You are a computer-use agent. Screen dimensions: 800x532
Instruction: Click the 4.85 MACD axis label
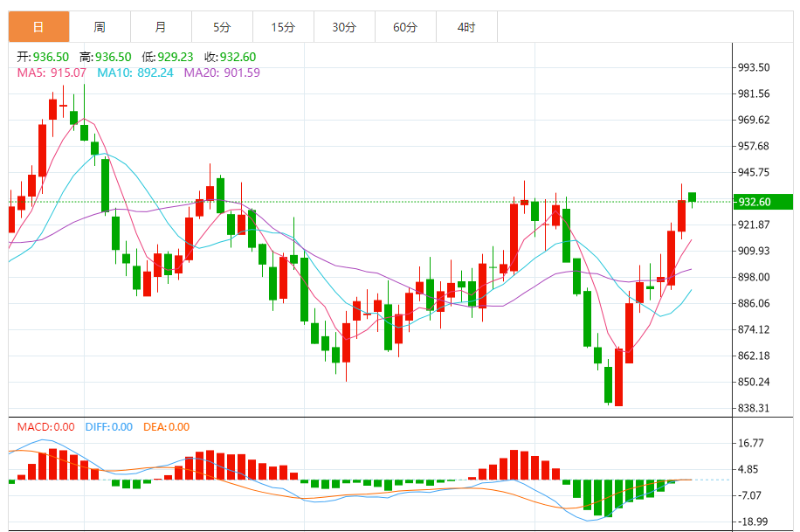748,469
